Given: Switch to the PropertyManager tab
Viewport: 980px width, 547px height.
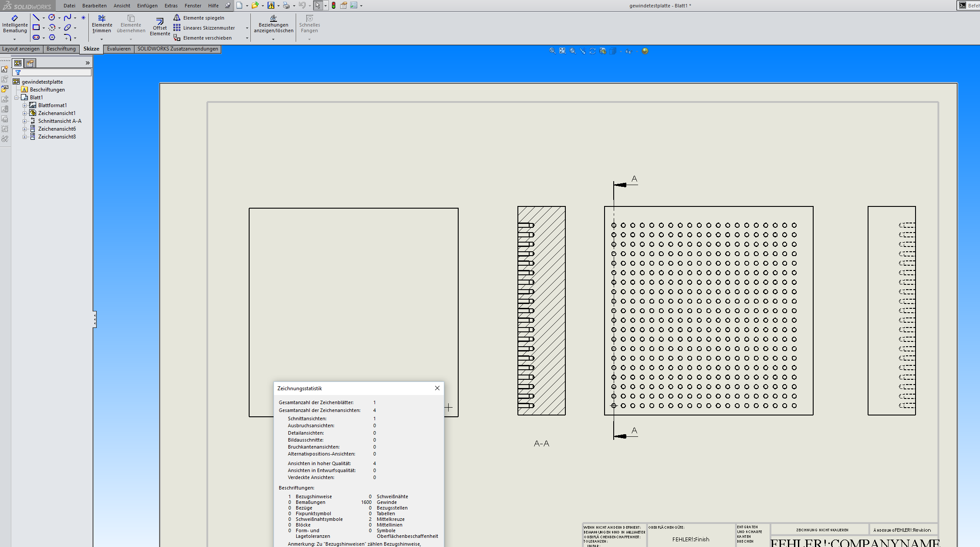Looking at the screenshot, I should [30, 63].
